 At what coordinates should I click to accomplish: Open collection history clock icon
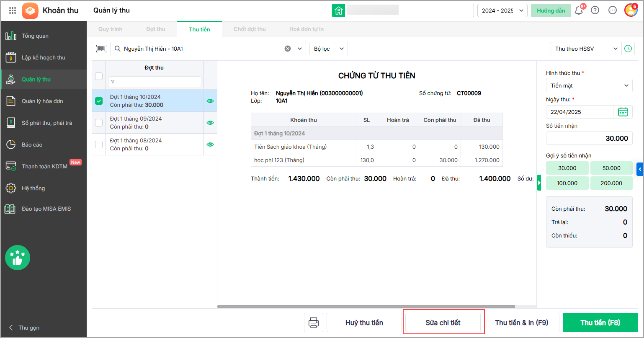(x=628, y=49)
